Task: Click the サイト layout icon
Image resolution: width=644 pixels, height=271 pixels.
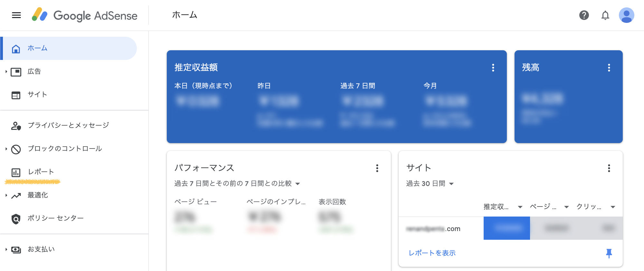Action: [x=16, y=95]
